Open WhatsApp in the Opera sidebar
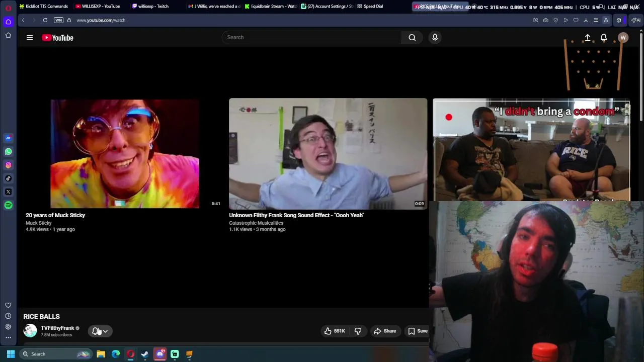 [x=8, y=151]
